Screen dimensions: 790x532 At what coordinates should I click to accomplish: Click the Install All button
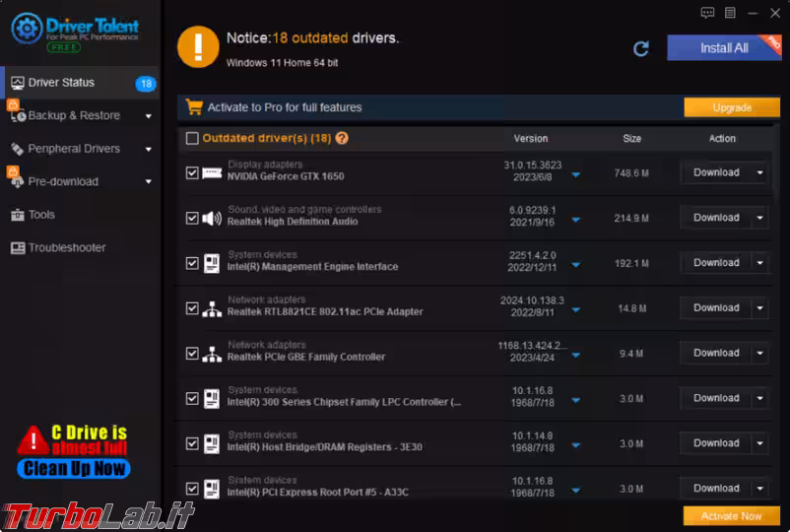coord(724,48)
